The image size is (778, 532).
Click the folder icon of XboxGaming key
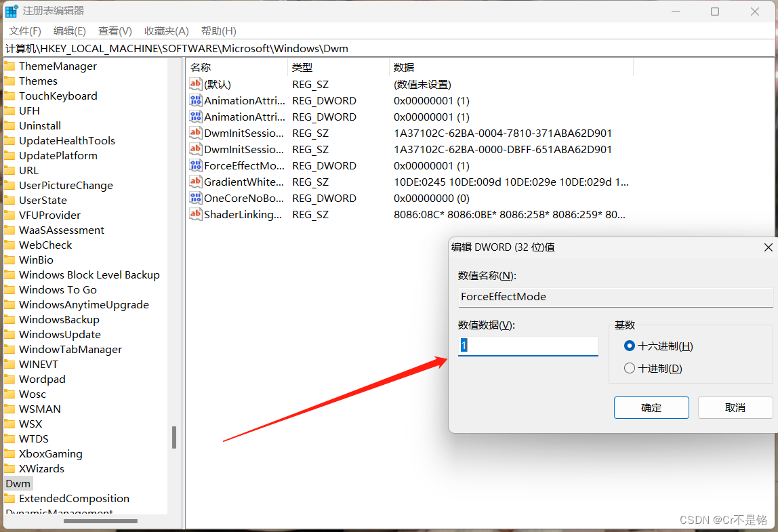[x=9, y=453]
